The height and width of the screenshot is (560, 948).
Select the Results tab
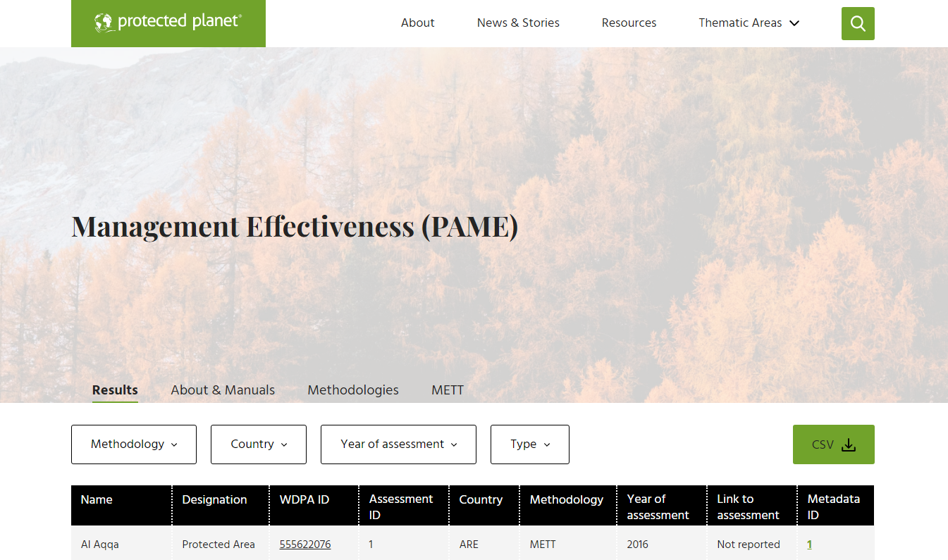pos(115,390)
